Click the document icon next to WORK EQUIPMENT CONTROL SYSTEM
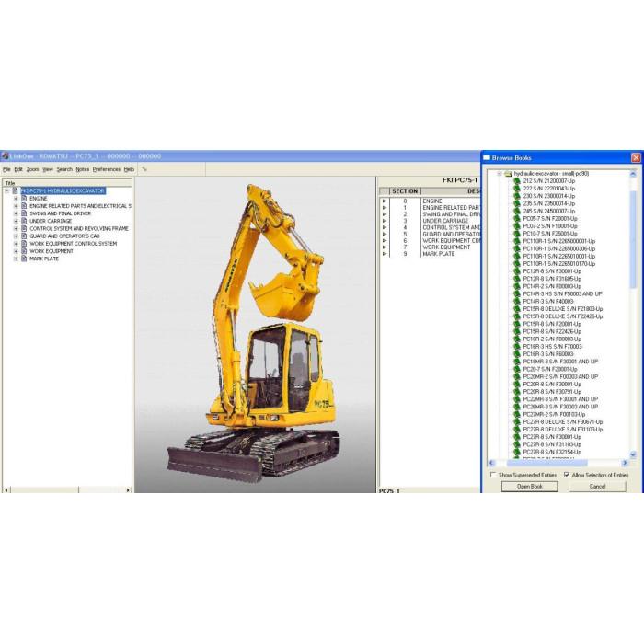644x644 pixels. click(24, 244)
